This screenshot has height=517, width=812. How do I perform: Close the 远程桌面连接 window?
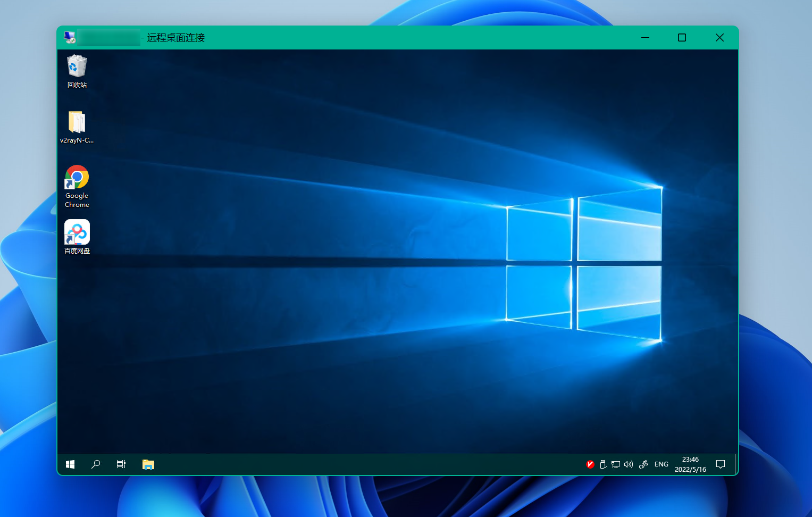click(719, 37)
